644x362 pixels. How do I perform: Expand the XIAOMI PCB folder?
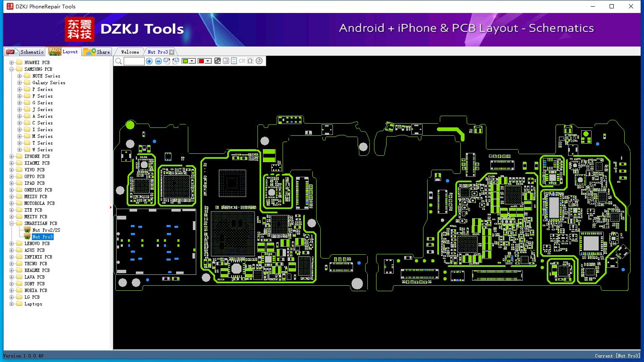(x=12, y=163)
